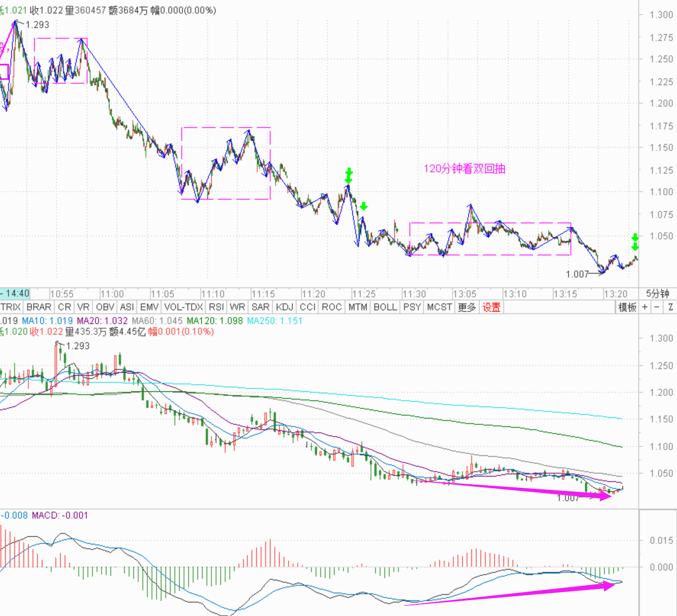Select the MCST indicator tab
The image size is (677, 616).
click(x=439, y=307)
